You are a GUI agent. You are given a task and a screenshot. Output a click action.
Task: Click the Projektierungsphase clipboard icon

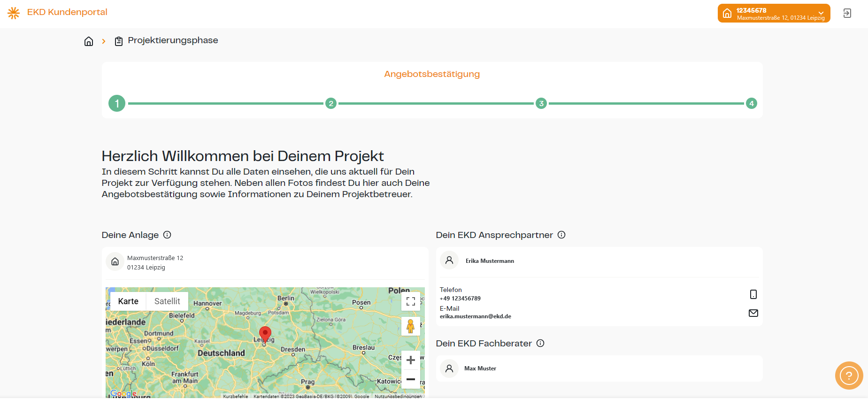[119, 41]
